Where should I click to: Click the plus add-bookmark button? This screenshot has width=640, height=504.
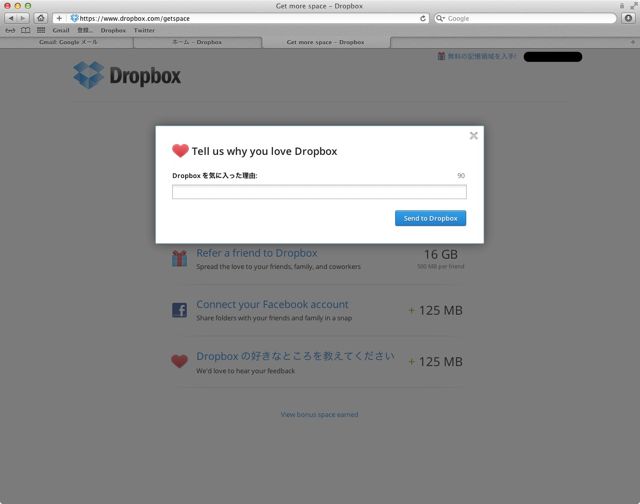(59, 18)
